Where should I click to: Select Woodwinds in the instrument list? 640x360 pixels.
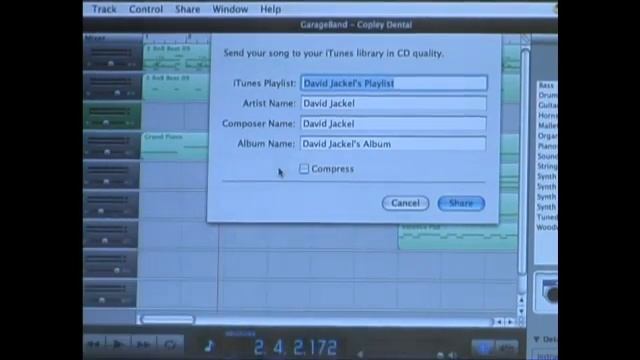(x=547, y=227)
